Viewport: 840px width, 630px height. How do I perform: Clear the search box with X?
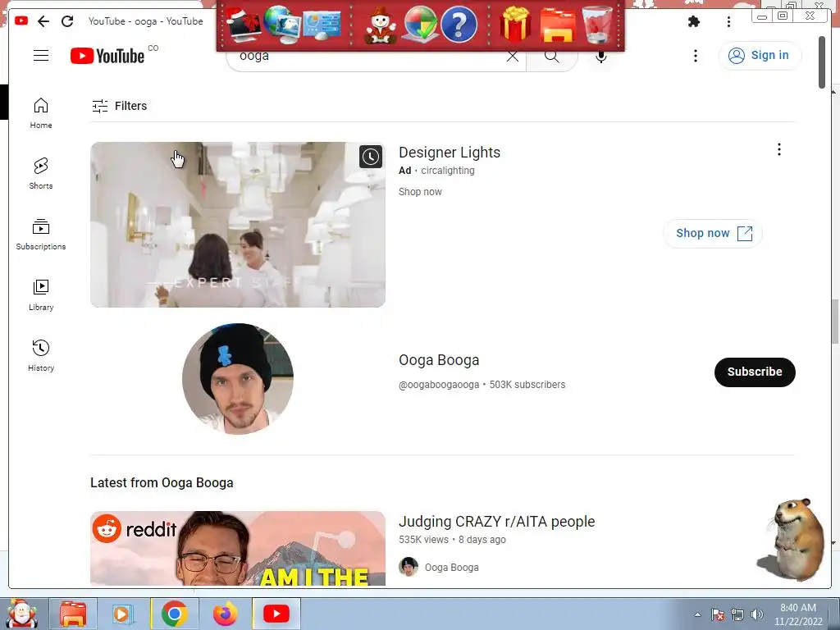coord(512,57)
